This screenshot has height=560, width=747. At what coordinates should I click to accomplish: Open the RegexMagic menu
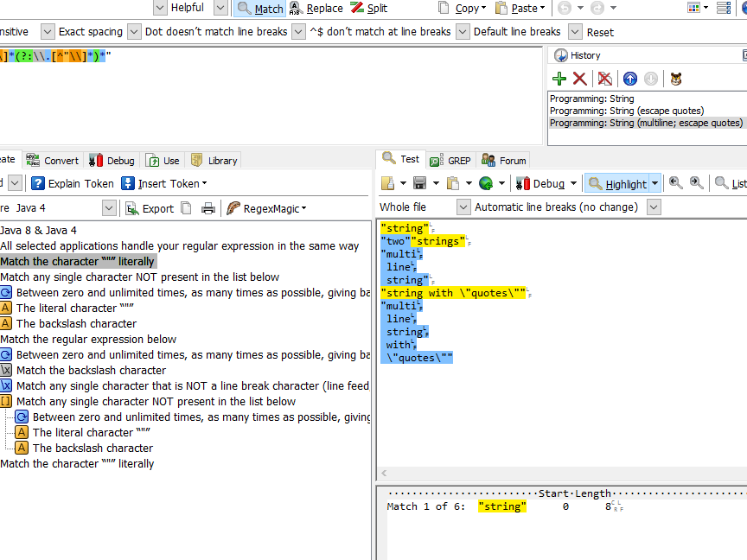267,208
